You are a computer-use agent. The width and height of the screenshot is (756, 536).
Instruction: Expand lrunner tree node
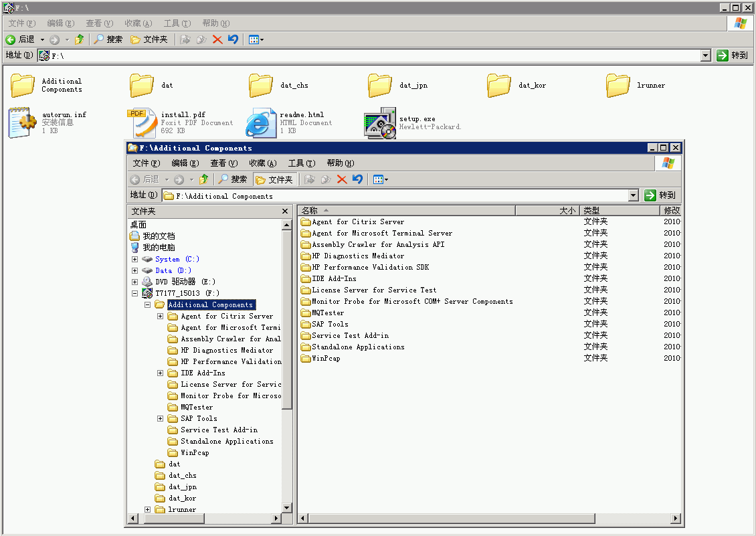(148, 509)
